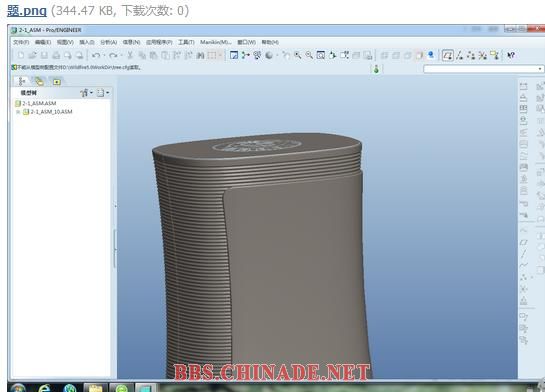Toggle datum axes display icon

tap(459, 55)
